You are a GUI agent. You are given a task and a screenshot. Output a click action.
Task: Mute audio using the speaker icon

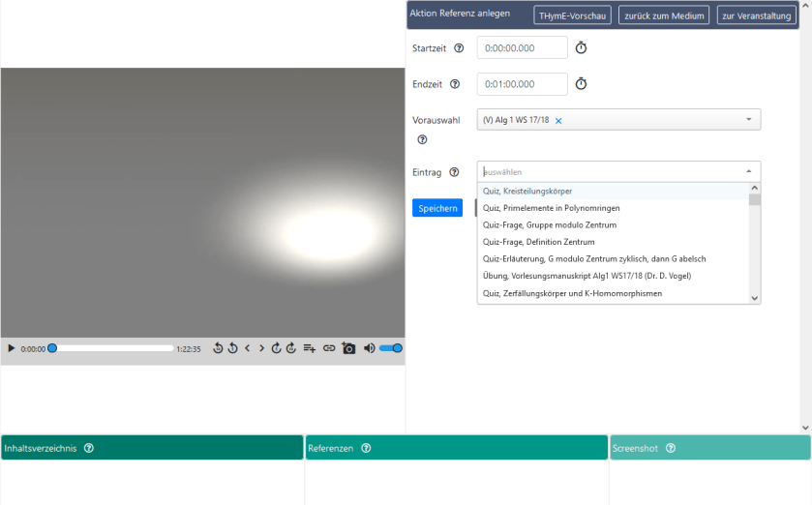[x=369, y=348]
